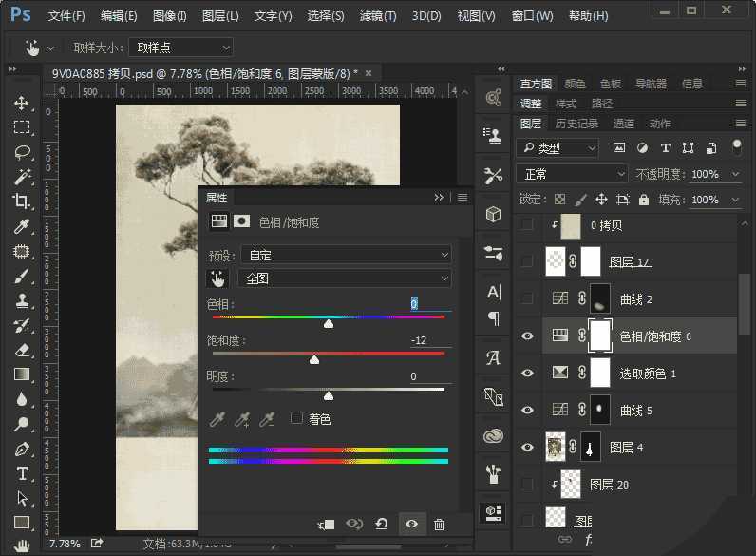
Task: Select the Horizontal Type tool
Action: (x=21, y=473)
